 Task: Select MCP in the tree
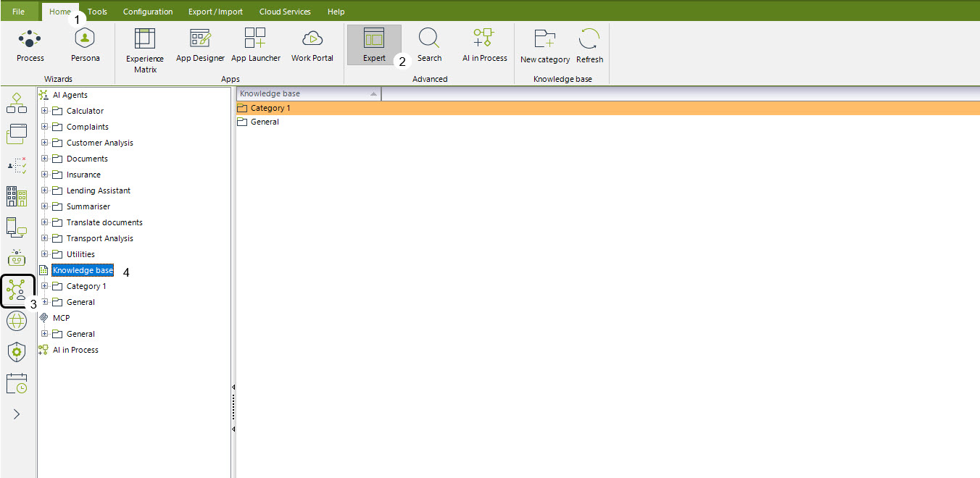[x=61, y=318]
